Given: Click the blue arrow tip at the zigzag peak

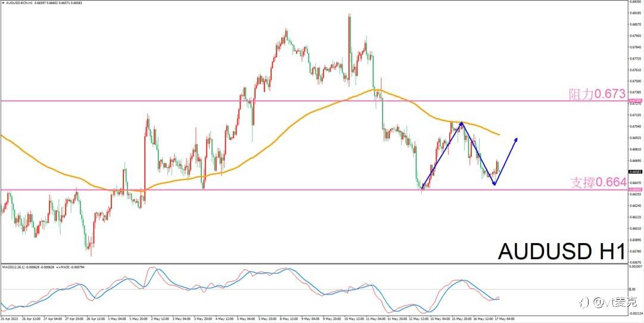Looking at the screenshot, I should click(x=462, y=122).
